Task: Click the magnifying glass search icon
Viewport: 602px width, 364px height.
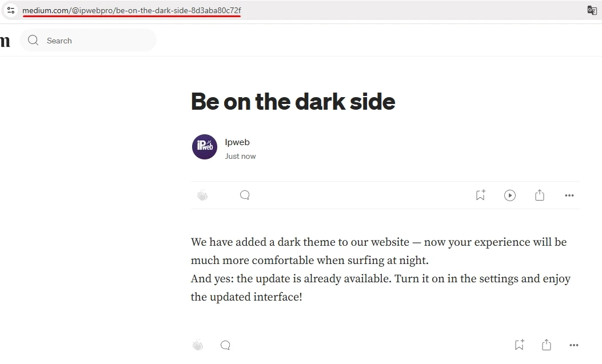Action: (33, 41)
